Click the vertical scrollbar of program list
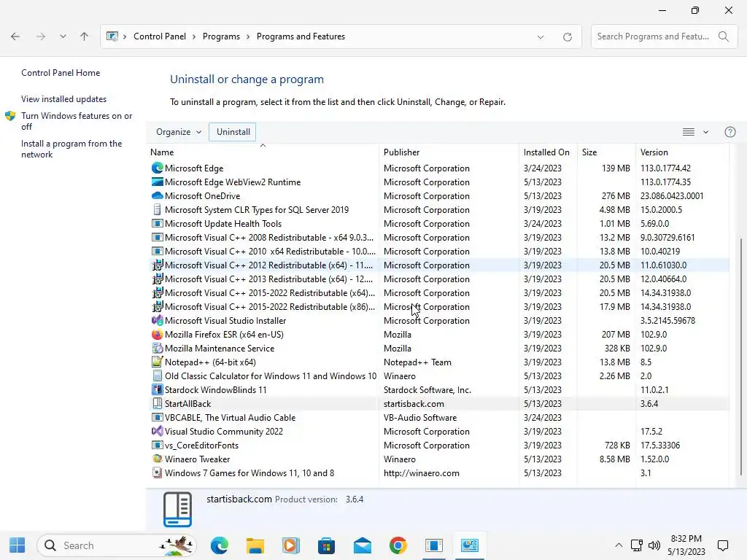This screenshot has width=747, height=560. click(x=741, y=356)
